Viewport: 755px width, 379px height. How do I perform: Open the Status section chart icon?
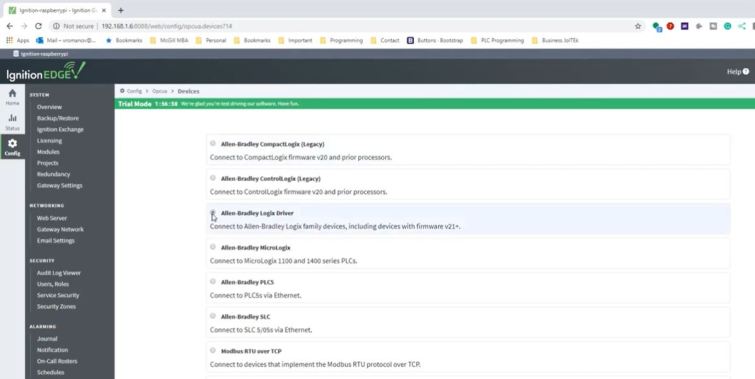tap(13, 122)
